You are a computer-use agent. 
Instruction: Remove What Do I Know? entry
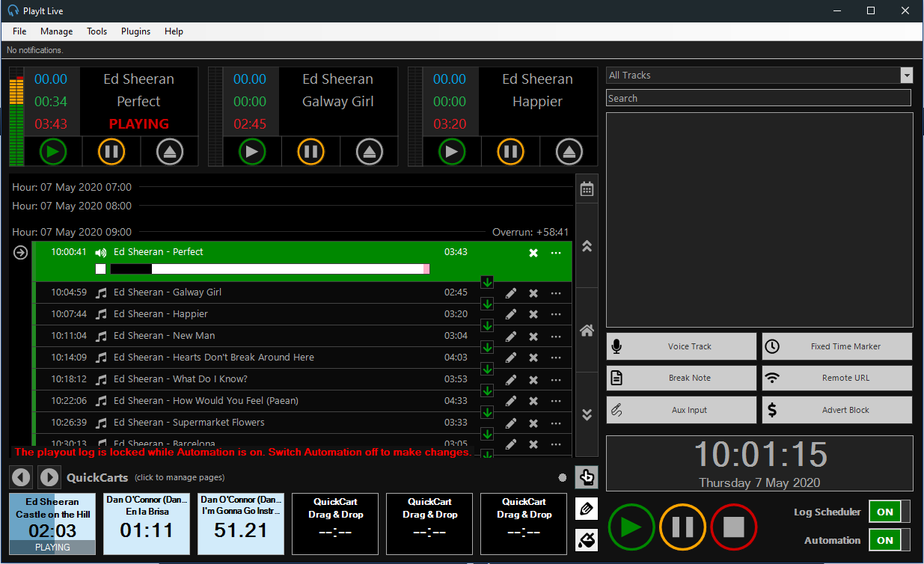[x=533, y=380]
